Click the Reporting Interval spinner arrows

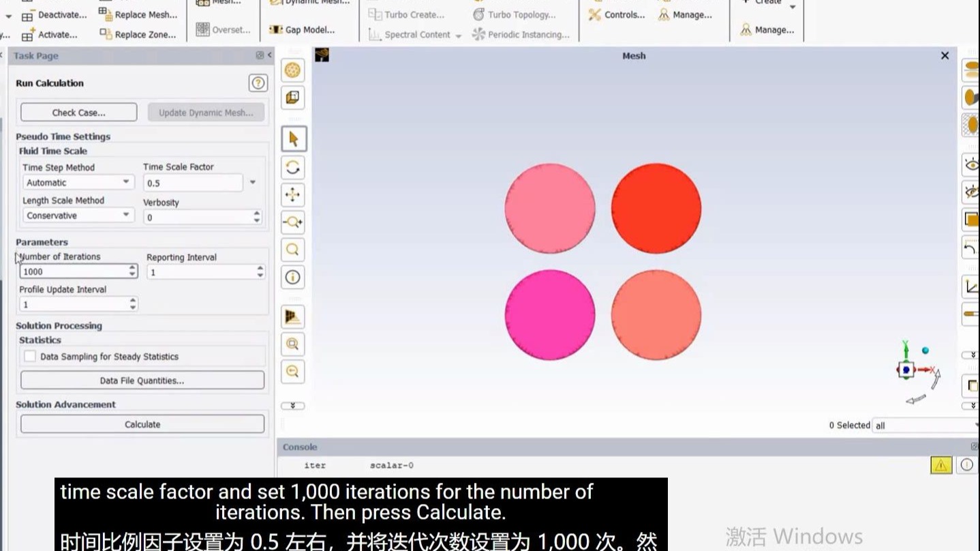point(260,271)
